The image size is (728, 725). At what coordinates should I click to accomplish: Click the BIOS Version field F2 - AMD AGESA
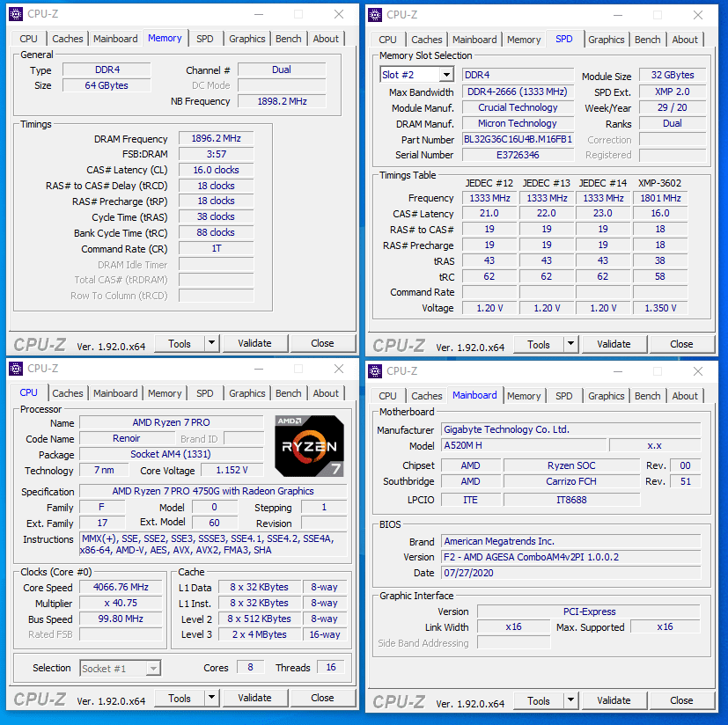(571, 557)
